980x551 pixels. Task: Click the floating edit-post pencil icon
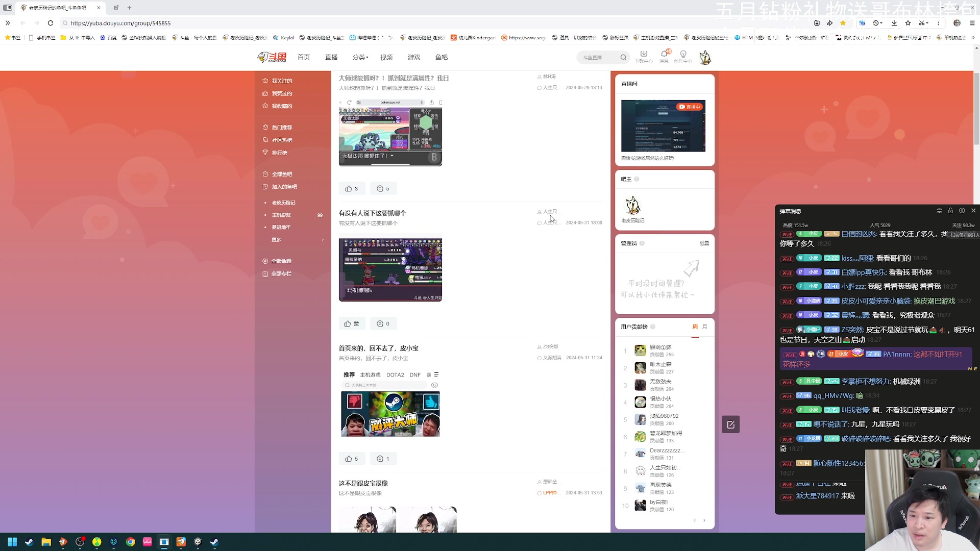(x=730, y=424)
